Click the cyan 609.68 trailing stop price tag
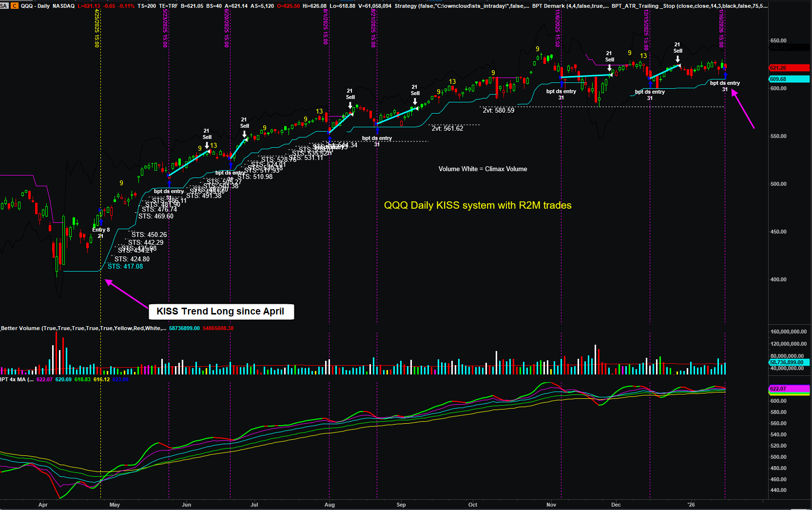The image size is (812, 510). [x=789, y=79]
